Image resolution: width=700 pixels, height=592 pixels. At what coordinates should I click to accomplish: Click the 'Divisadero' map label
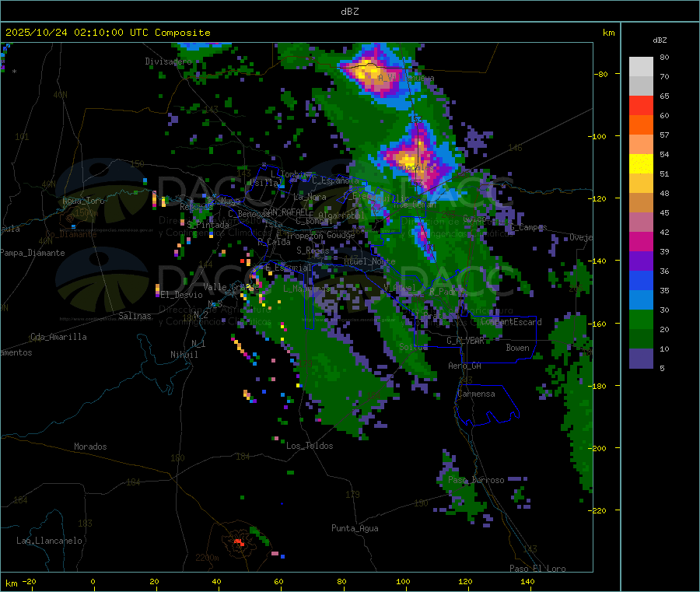click(x=168, y=61)
